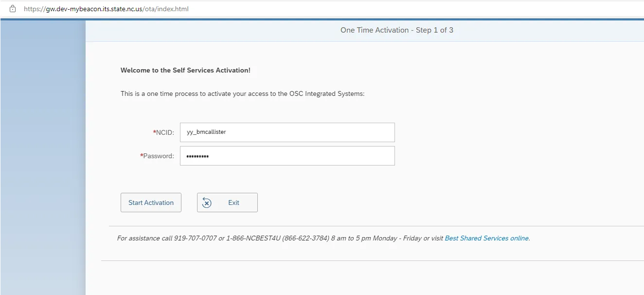
Task: Click the red asterisk beside Password
Action: point(142,156)
